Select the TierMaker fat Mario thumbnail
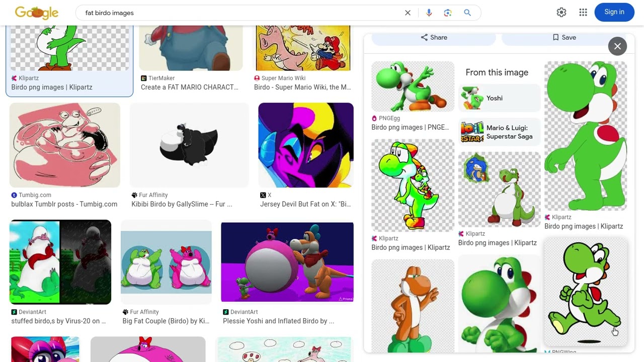 (191, 48)
